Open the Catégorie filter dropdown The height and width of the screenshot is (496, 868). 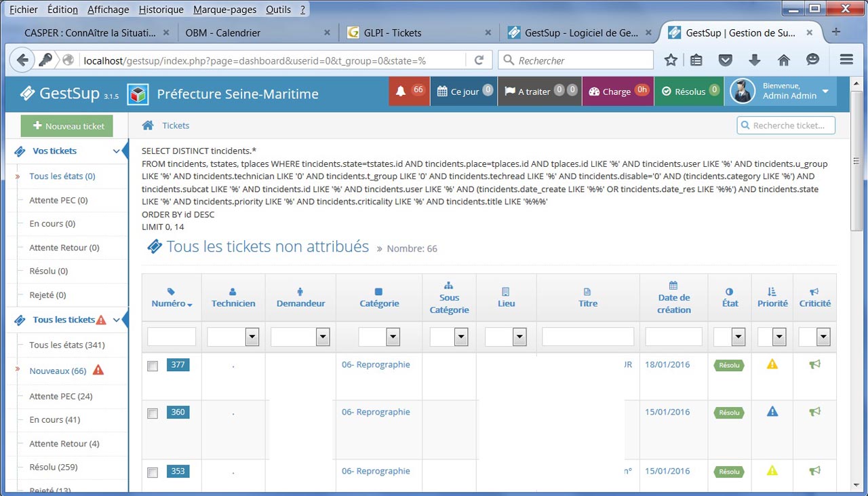pyautogui.click(x=379, y=337)
